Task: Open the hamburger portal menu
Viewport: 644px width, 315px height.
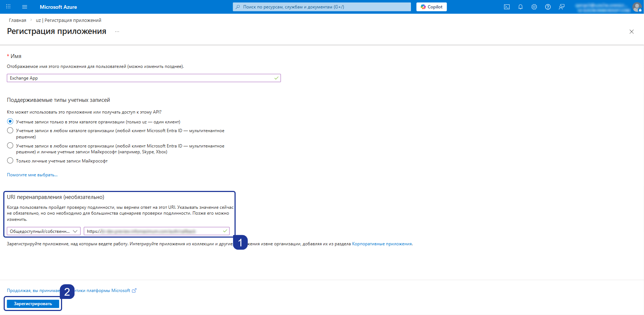Action: tap(25, 7)
